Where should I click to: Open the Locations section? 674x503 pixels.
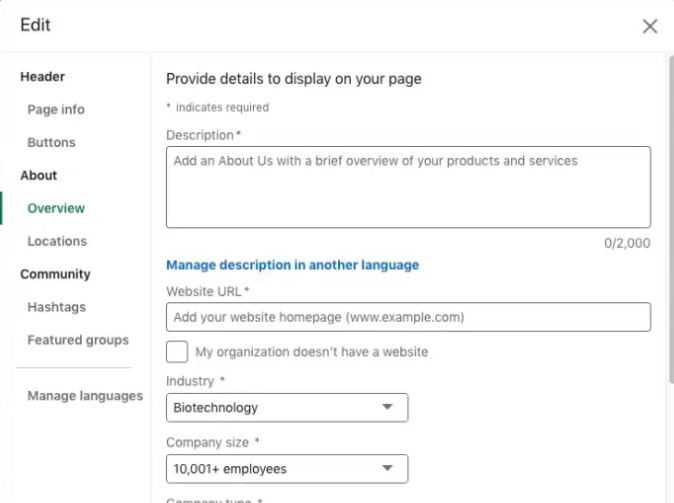pos(57,241)
